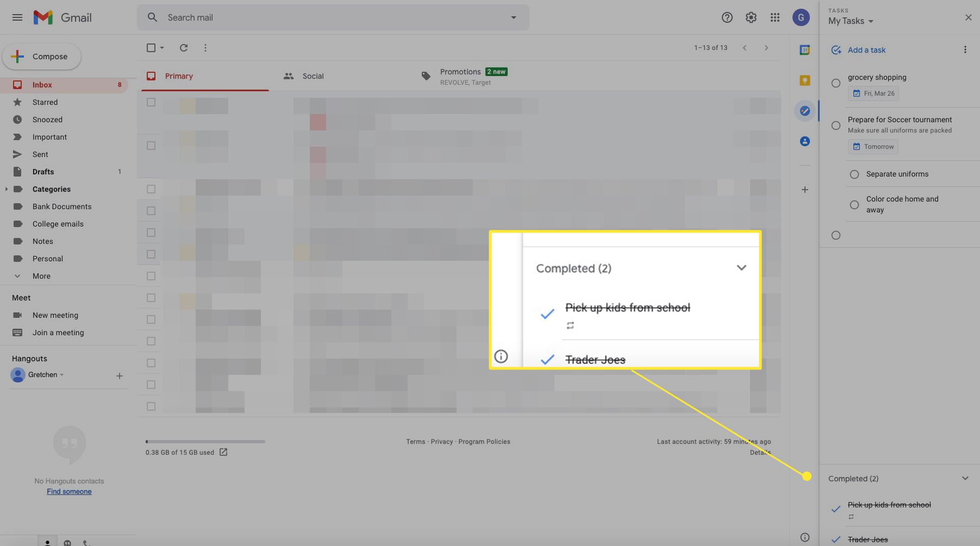The height and width of the screenshot is (546, 980).
Task: Click the search magnifier icon
Action: click(x=153, y=17)
